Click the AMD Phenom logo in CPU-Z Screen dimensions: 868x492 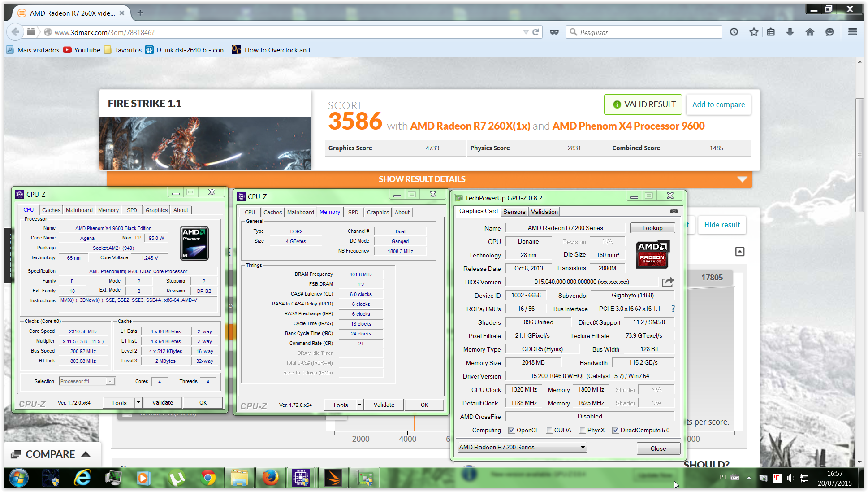[194, 243]
